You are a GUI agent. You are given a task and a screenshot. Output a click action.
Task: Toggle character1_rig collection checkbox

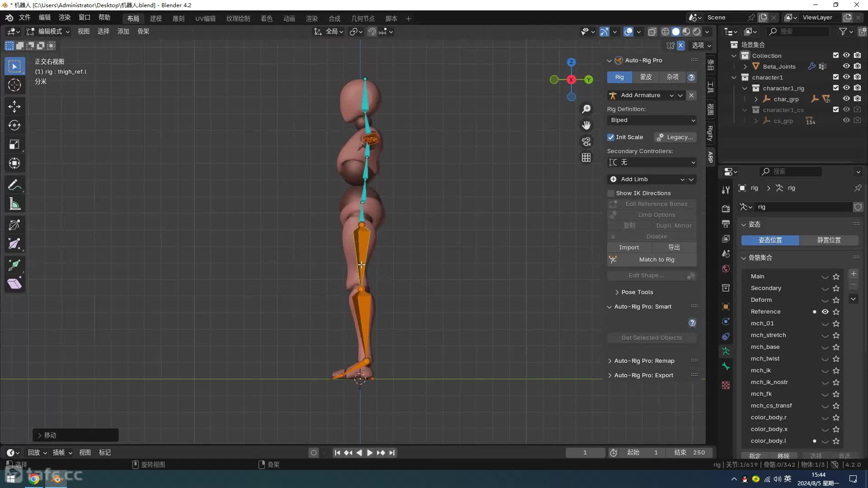pyautogui.click(x=836, y=88)
